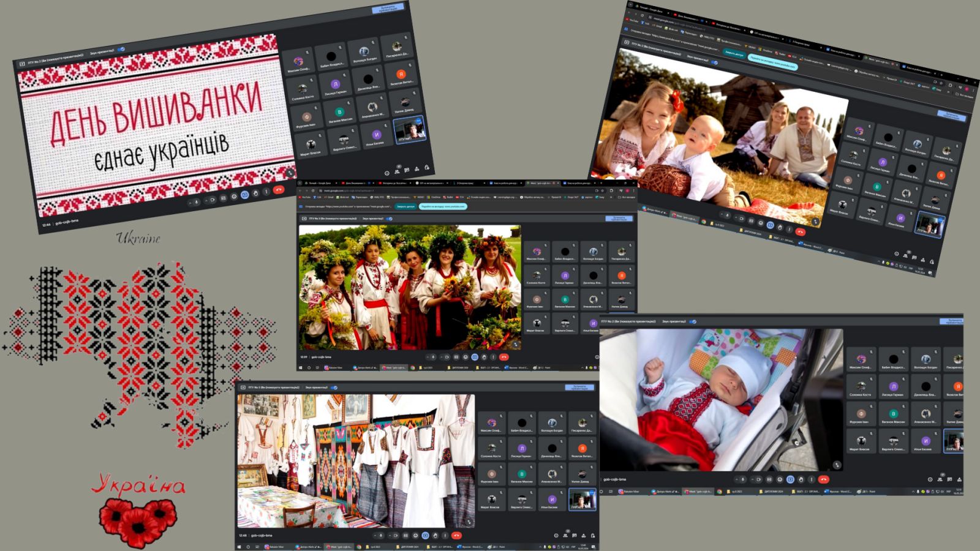Show the people list in hanging-shirts Meet window
Image resolution: width=980 pixels, height=551 pixels.
click(x=567, y=536)
